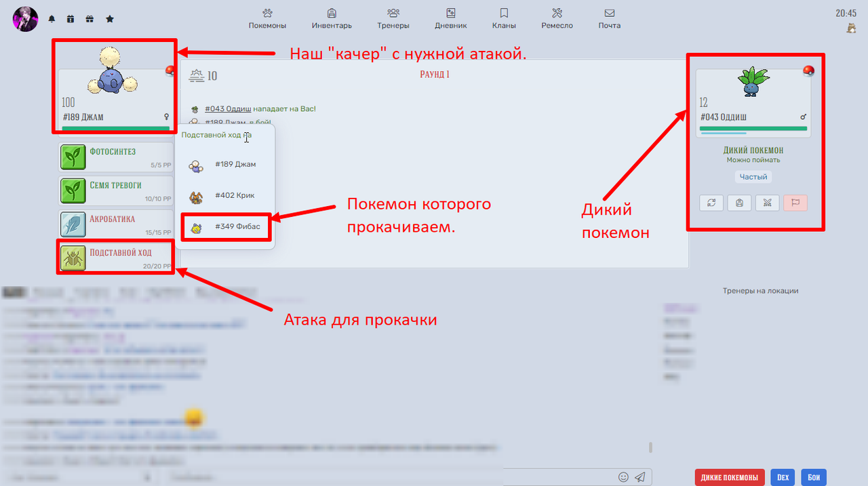The width and height of the screenshot is (868, 486).
Task: Click the chat scrollbar handle
Action: (650, 447)
